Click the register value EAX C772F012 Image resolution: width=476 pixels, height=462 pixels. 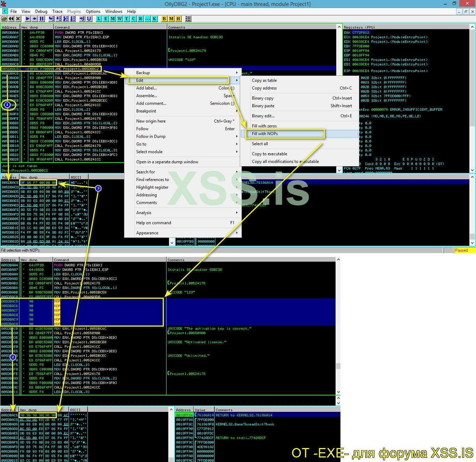(x=356, y=33)
